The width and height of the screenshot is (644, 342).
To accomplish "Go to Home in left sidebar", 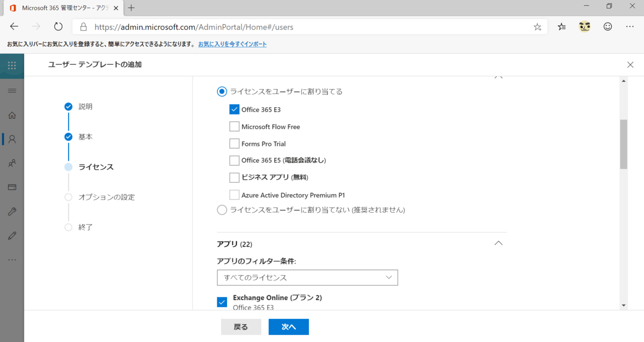I will coord(12,115).
